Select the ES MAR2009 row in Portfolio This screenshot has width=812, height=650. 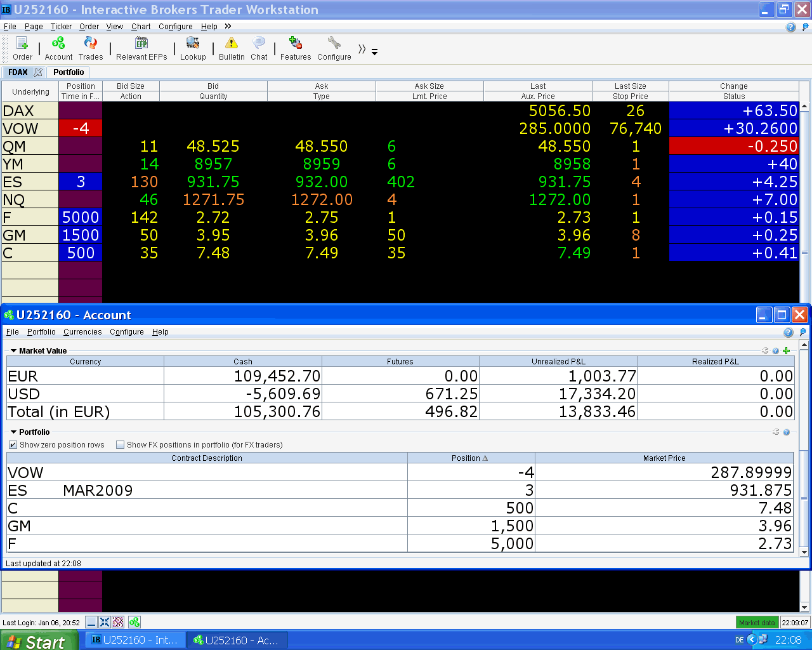click(x=400, y=490)
